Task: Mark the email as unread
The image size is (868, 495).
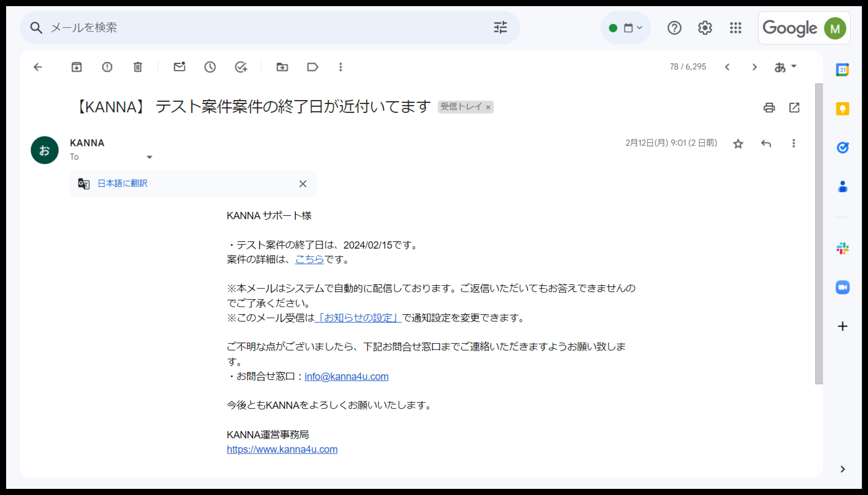Action: 179,67
